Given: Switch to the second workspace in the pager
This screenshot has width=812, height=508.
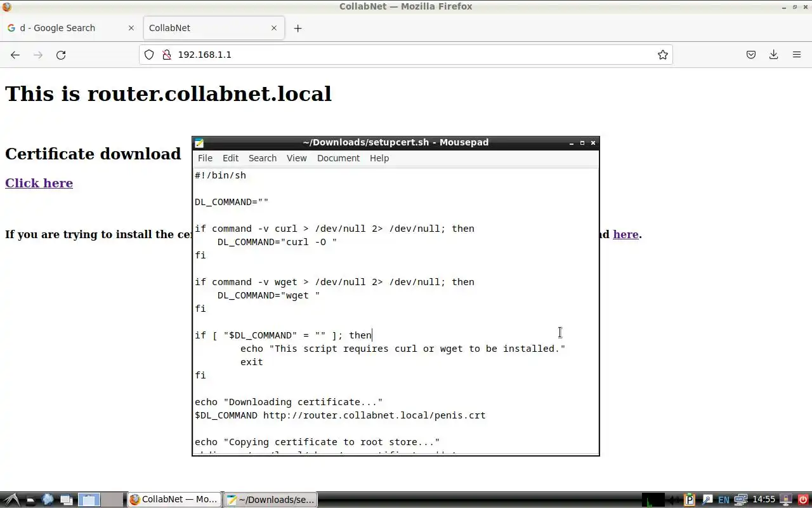Looking at the screenshot, I should pos(112,500).
